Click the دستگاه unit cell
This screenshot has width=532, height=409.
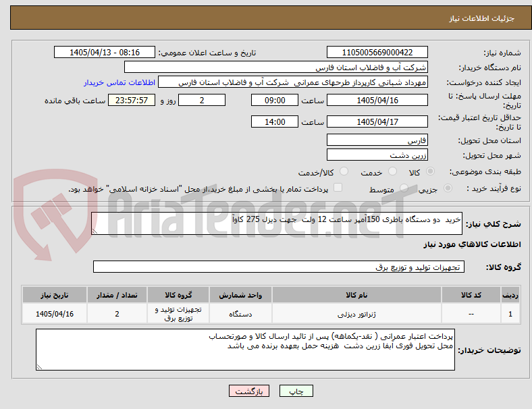[x=240, y=314]
